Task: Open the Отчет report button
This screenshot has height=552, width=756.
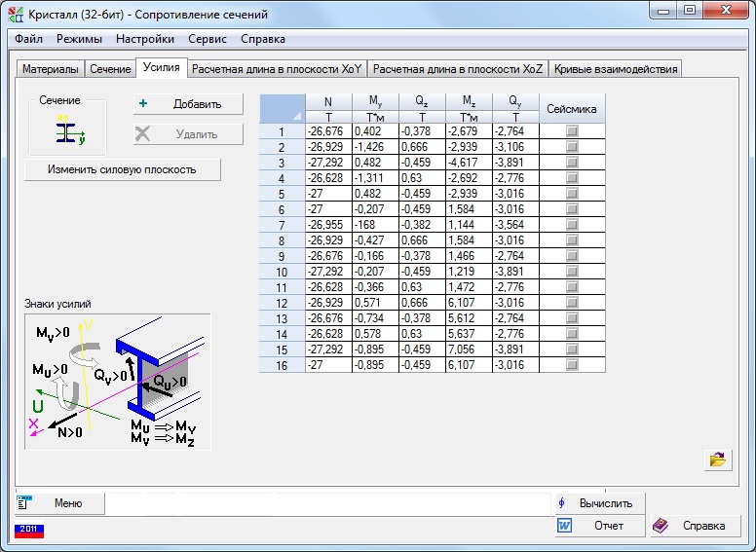Action: pyautogui.click(x=599, y=526)
